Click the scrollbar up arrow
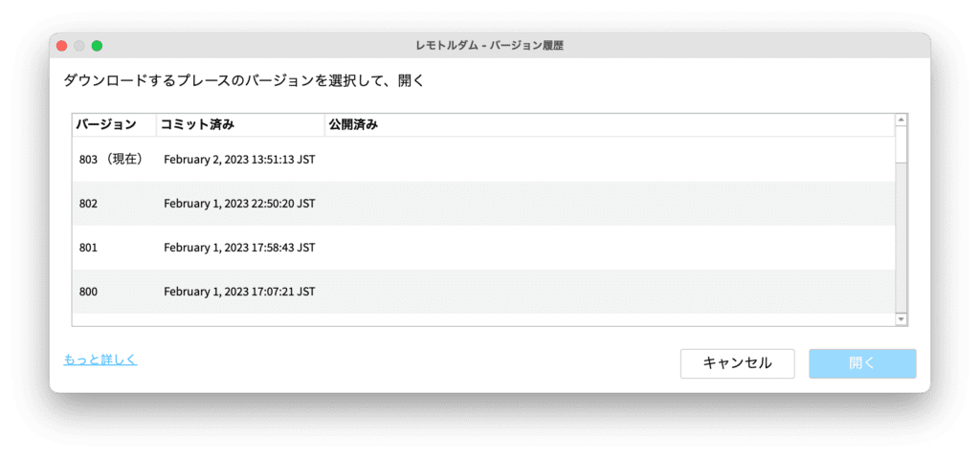The width and height of the screenshot is (980, 458). [x=901, y=120]
